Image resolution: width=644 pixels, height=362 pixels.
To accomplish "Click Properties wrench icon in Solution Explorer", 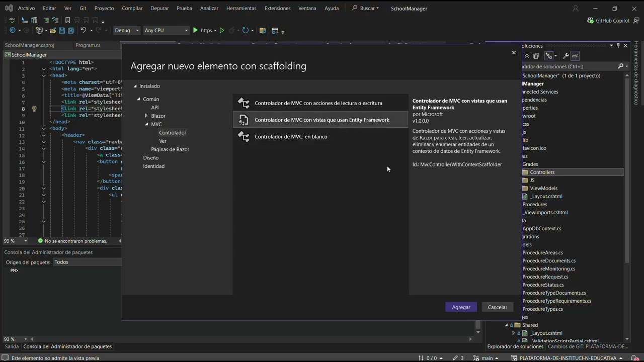I will (566, 56).
